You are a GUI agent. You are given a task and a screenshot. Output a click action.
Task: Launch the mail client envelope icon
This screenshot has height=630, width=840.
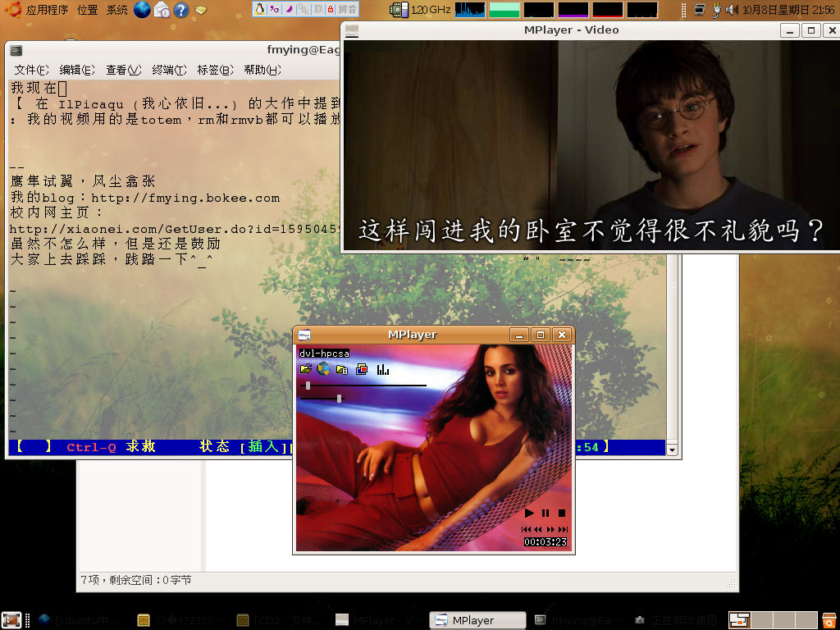tap(162, 10)
